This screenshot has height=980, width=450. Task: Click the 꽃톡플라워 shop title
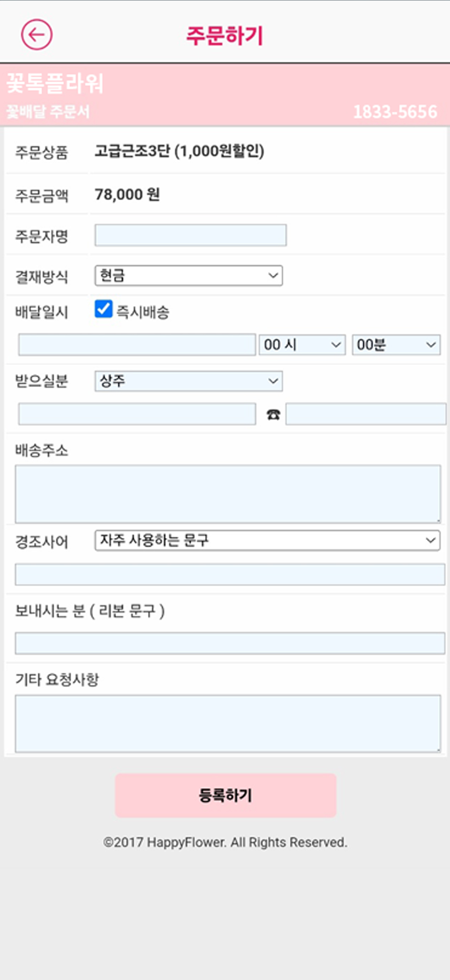[x=55, y=83]
